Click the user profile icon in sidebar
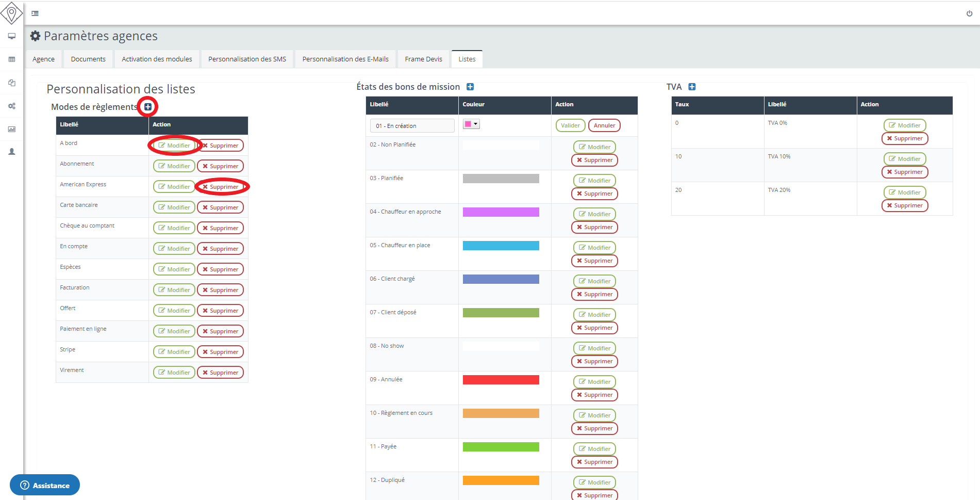Screen dimensions: 980x500 [x=11, y=152]
